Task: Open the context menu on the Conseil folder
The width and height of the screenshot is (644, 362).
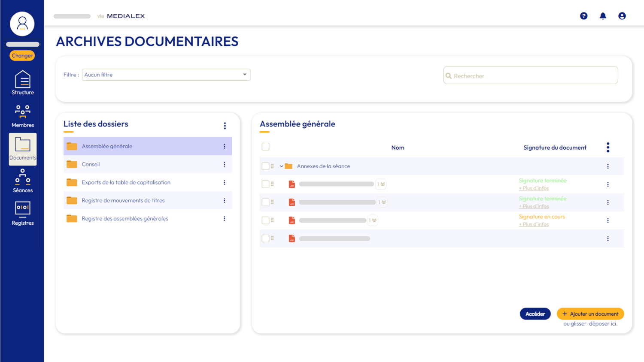Action: tap(224, 164)
